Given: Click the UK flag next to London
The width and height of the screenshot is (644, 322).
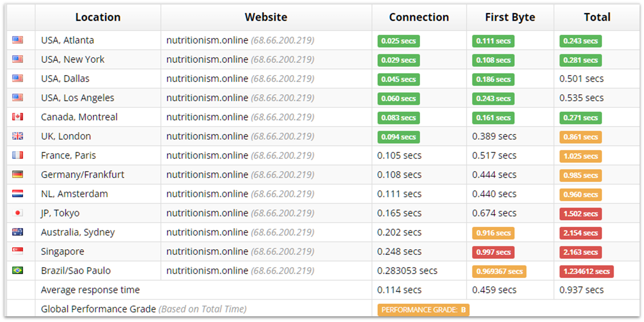Looking at the screenshot, I should point(18,136).
